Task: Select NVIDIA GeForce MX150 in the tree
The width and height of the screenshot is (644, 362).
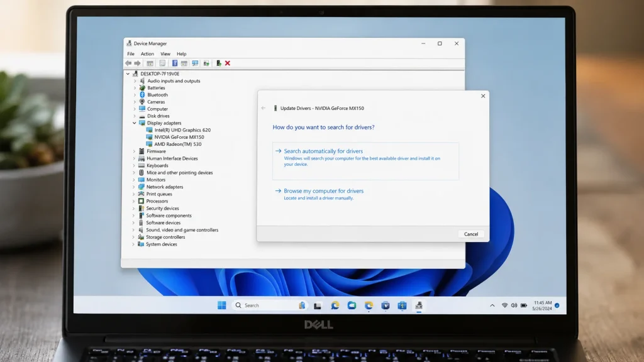Action: 179,137
